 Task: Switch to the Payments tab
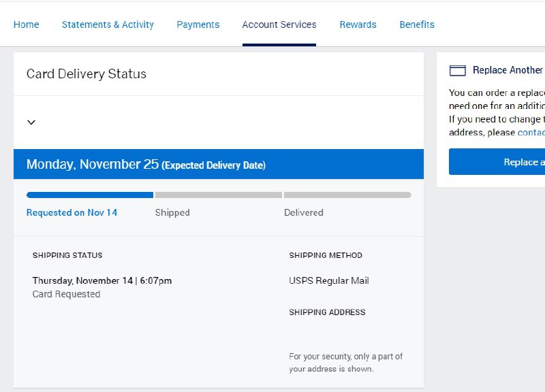click(x=198, y=24)
